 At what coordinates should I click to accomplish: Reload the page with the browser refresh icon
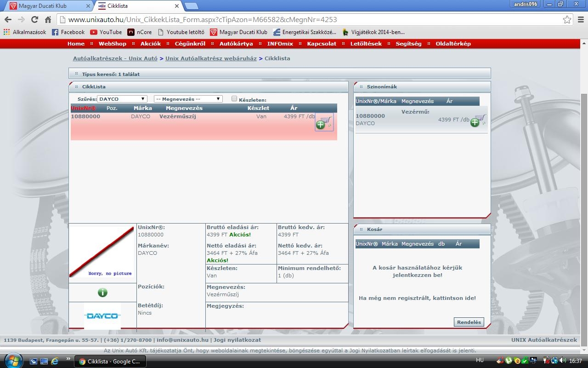point(34,19)
